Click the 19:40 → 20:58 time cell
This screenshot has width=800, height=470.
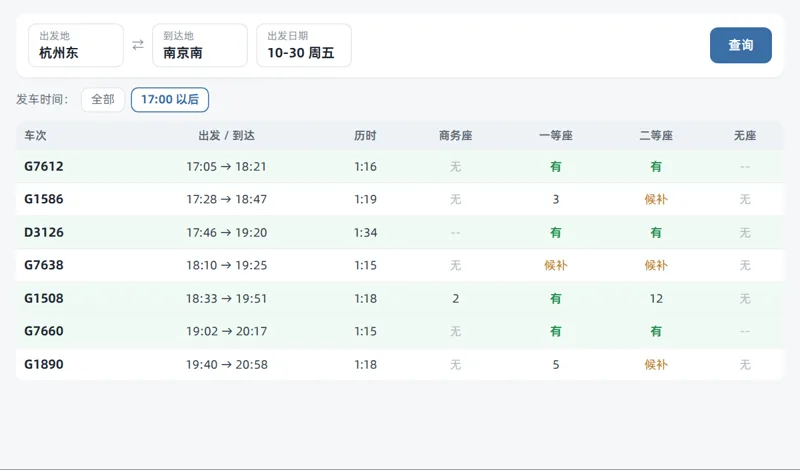coord(227,364)
